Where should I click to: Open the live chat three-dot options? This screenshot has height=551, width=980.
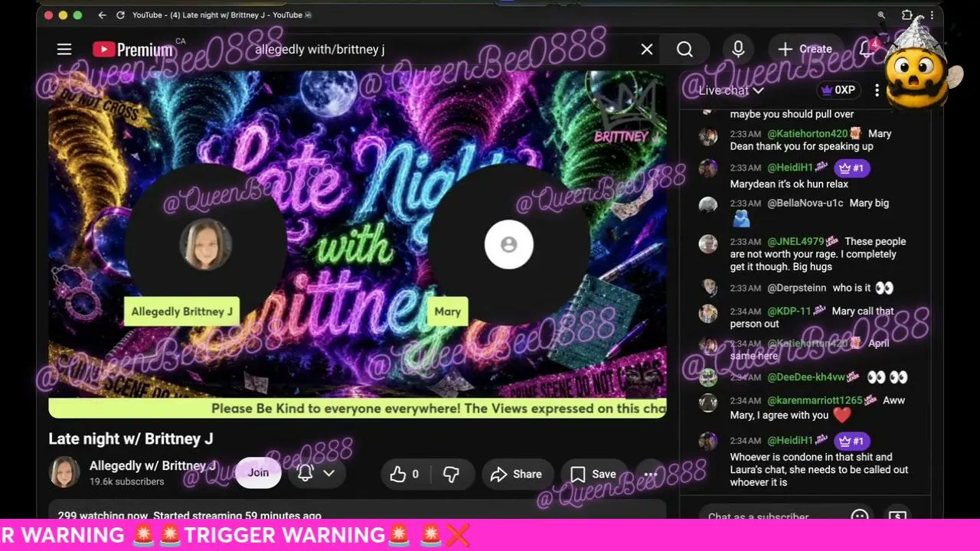pos(877,90)
